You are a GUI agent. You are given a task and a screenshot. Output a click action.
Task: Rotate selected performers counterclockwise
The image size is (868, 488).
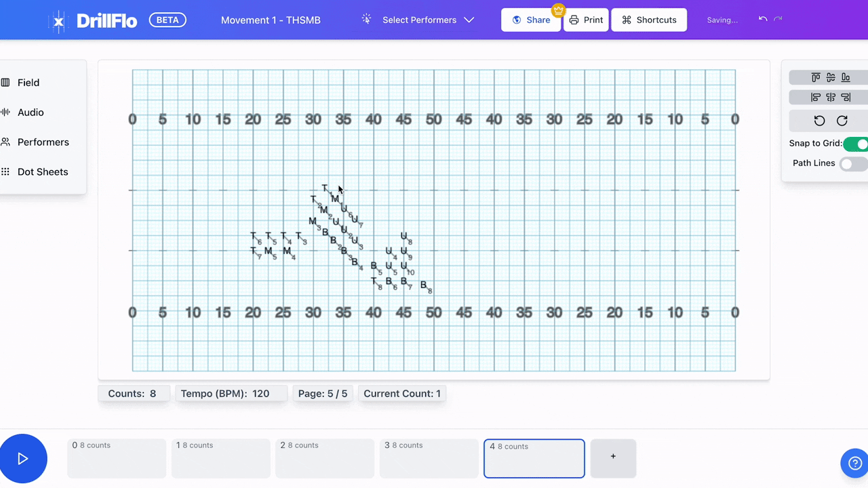coord(819,121)
